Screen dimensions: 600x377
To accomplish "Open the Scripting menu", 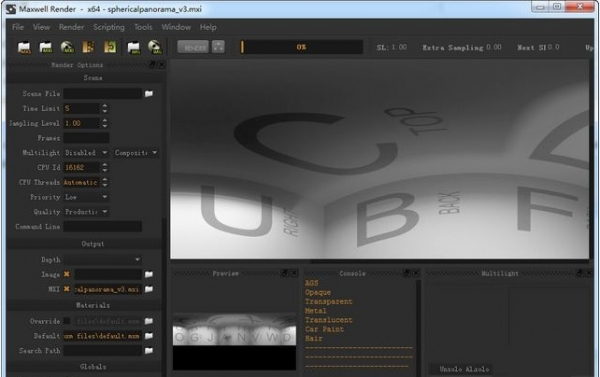I will point(109,27).
